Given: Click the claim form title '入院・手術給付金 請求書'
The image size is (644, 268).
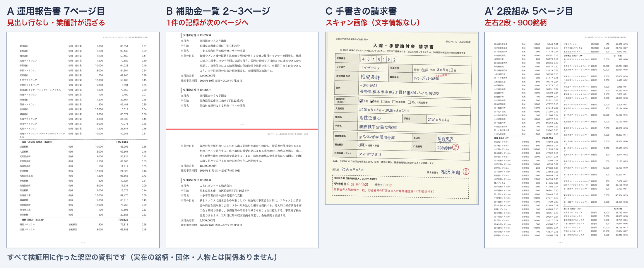Looking at the screenshot, I should click(x=403, y=46).
